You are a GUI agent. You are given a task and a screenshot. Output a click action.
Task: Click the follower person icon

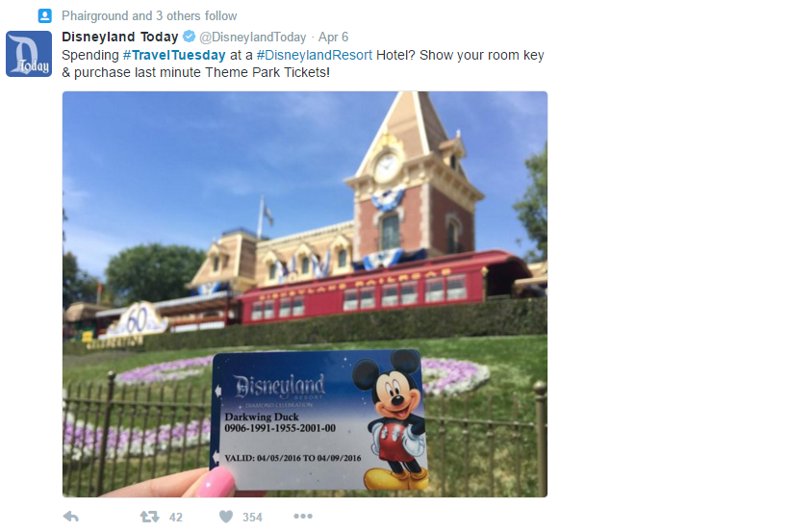(x=45, y=16)
